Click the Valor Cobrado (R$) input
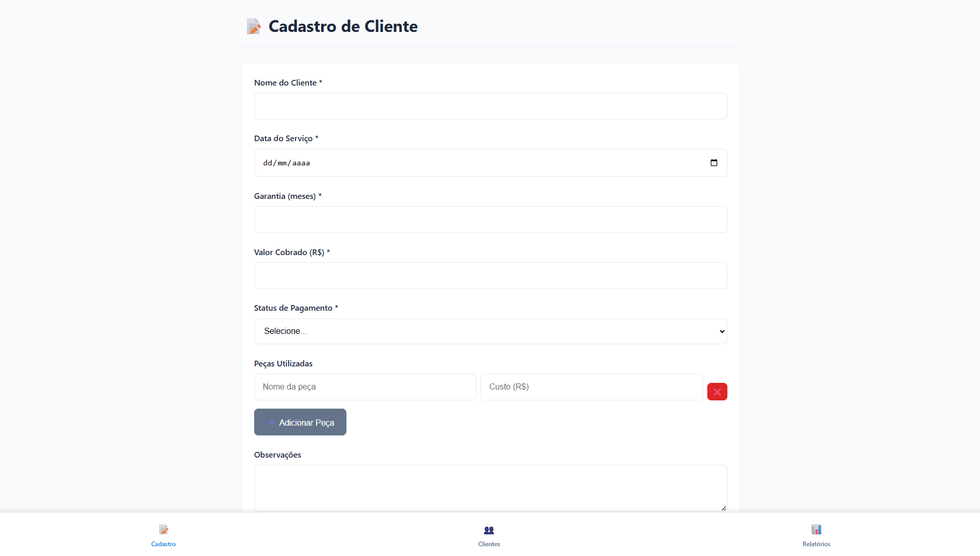This screenshot has height=556, width=980. point(490,276)
